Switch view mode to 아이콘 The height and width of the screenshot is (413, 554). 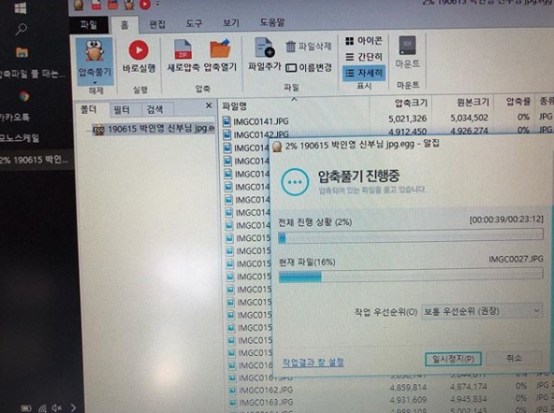click(364, 41)
